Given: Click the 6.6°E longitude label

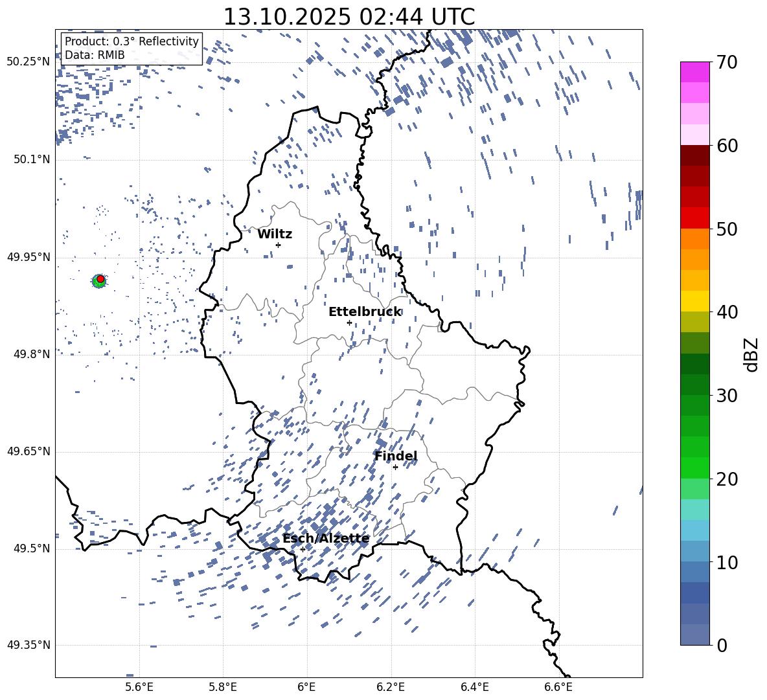Looking at the screenshot, I should pyautogui.click(x=558, y=687).
